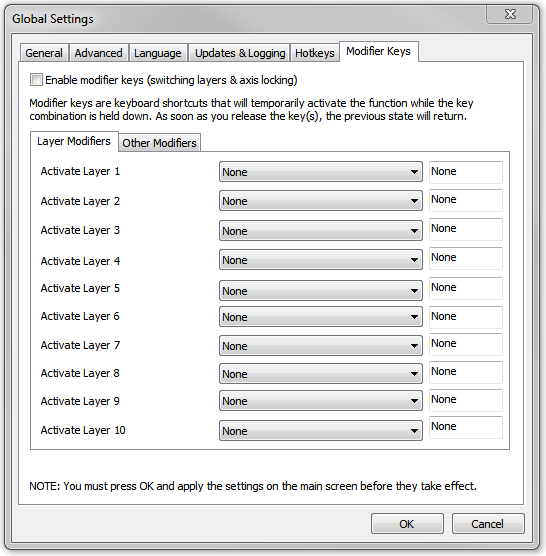Open dropdown for Activate Layer 8
The height and width of the screenshot is (556, 546).
[321, 374]
